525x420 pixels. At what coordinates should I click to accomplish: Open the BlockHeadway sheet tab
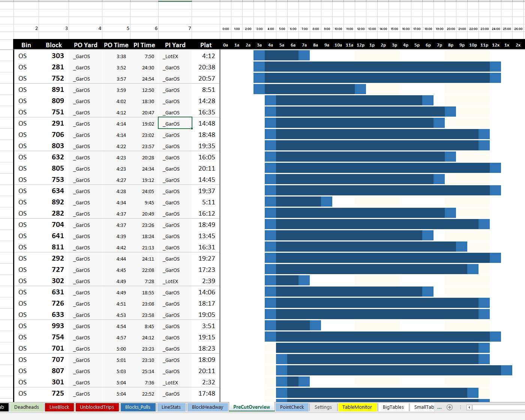[207, 407]
